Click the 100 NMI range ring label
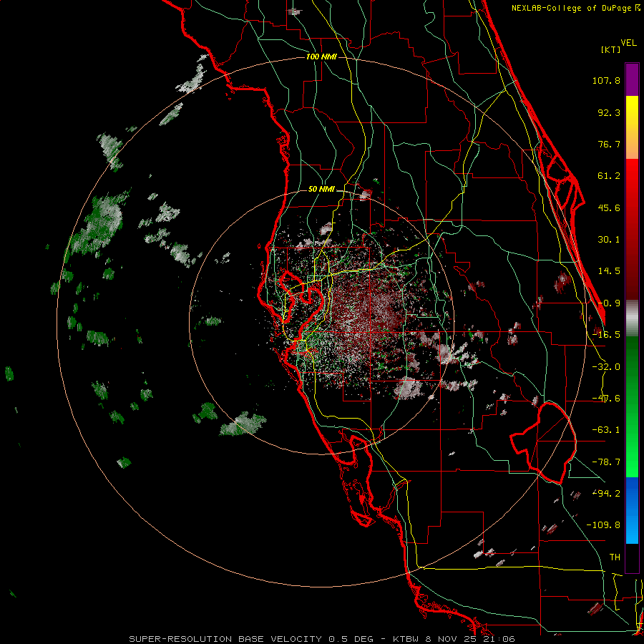The height and width of the screenshot is (644, 644). pyautogui.click(x=321, y=57)
